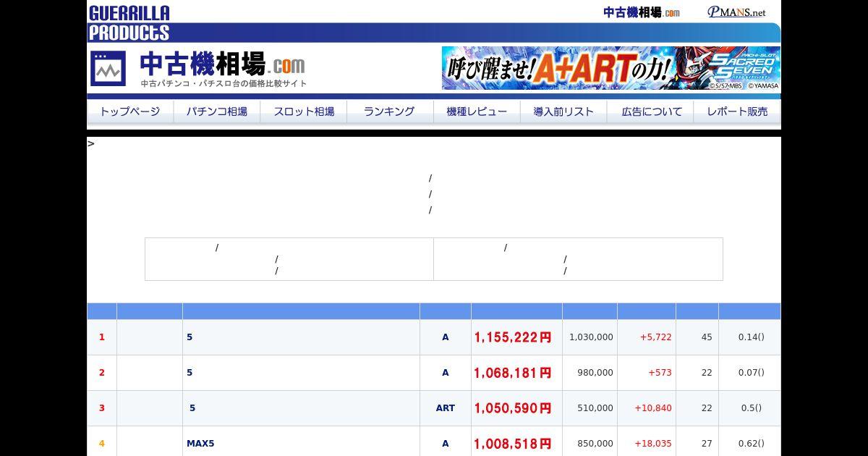Click value 510,000 in third row
868x456 pixels.
click(595, 408)
